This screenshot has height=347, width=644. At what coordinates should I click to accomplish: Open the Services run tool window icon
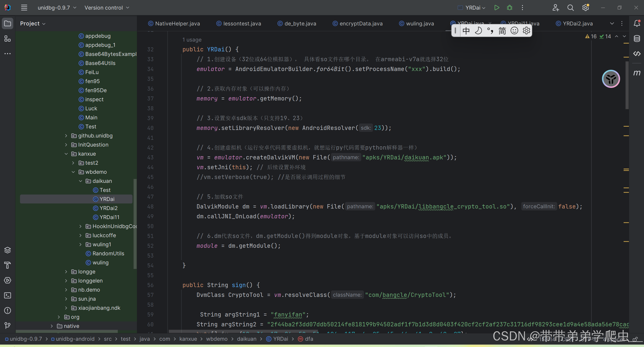(8, 280)
